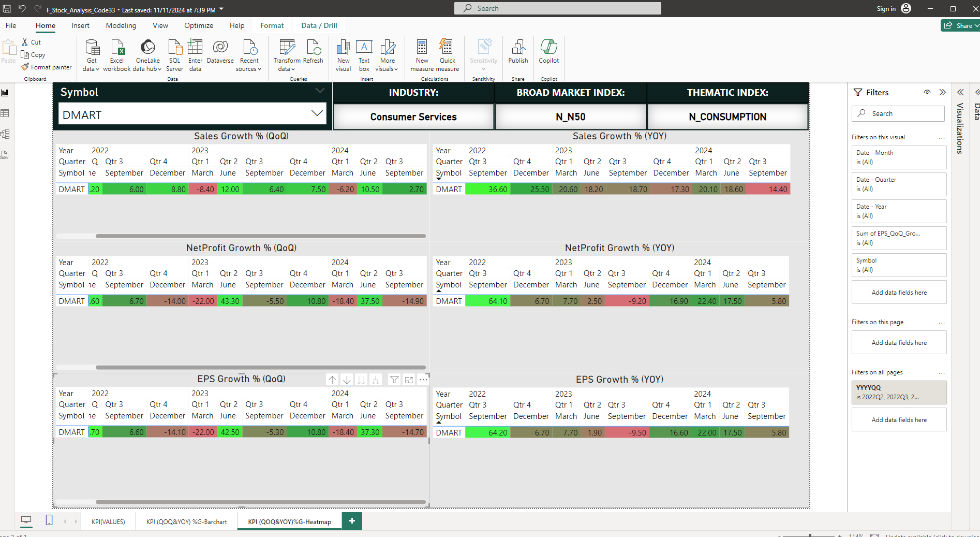Screen dimensions: 980x537
Task: Switch to KPI (QOQ&YOY) %G-Barchart page
Action: click(x=187, y=521)
